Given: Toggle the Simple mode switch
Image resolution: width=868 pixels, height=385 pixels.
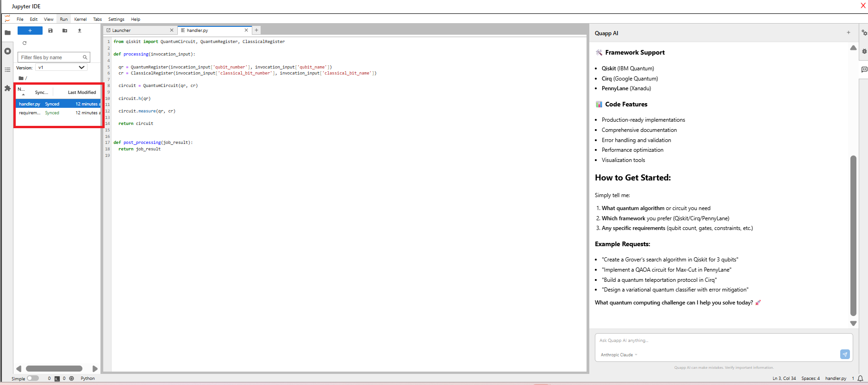Looking at the screenshot, I should [32, 378].
